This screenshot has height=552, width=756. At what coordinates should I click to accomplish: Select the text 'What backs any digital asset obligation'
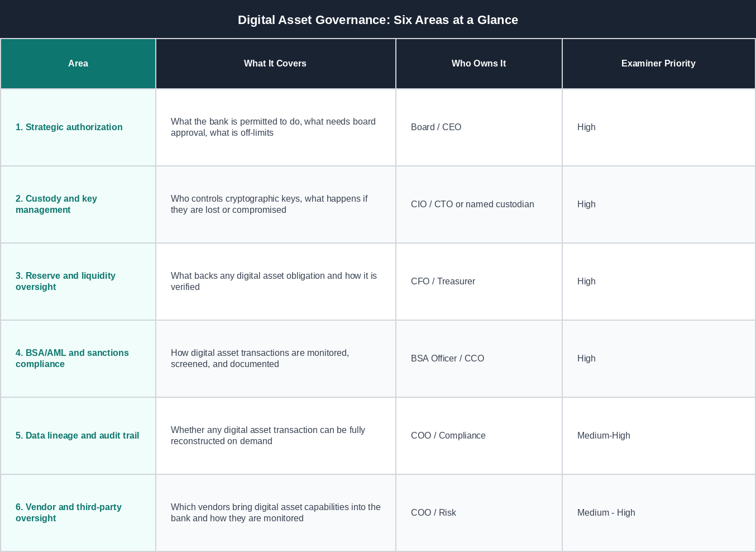[248, 276]
